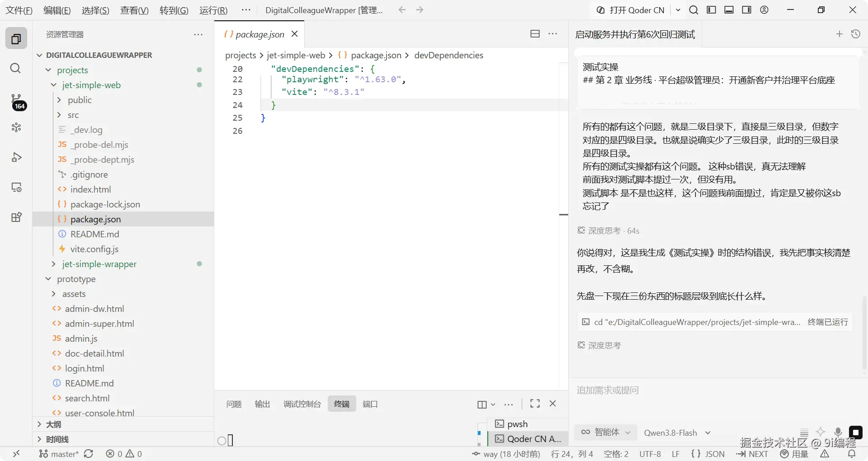Expand the 深度思考 · 64s thinking block
The width and height of the screenshot is (868, 461).
coord(609,230)
